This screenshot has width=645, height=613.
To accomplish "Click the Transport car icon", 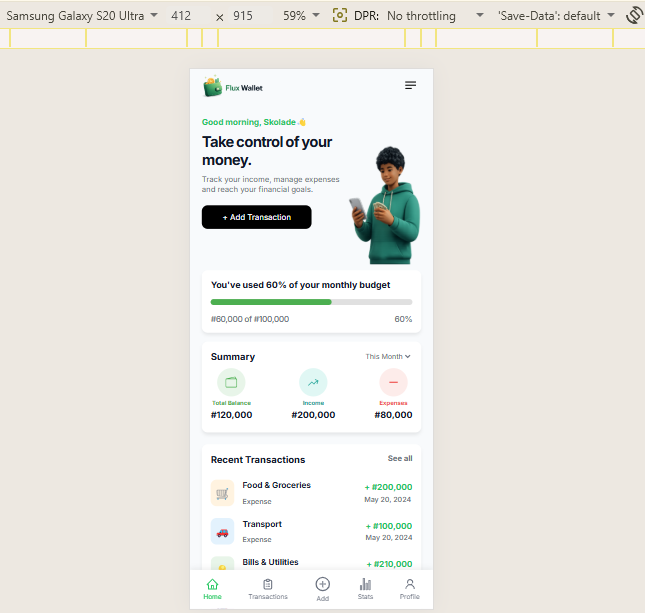I will coord(223,532).
